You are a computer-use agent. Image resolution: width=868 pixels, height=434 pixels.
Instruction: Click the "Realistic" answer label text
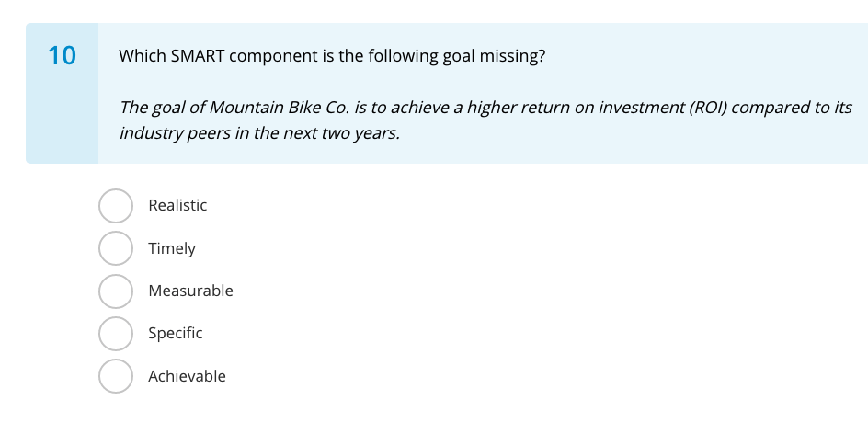(x=177, y=206)
